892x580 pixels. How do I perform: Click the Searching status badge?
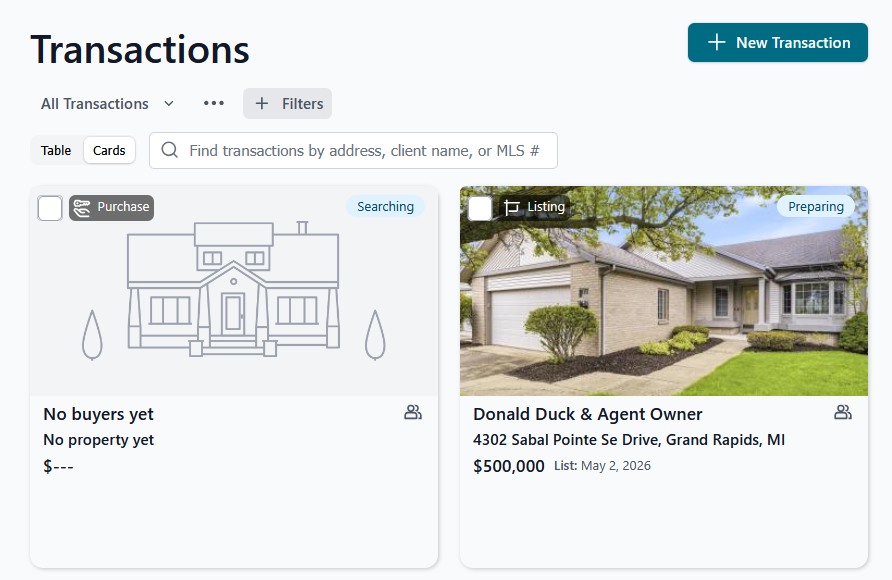(x=385, y=206)
